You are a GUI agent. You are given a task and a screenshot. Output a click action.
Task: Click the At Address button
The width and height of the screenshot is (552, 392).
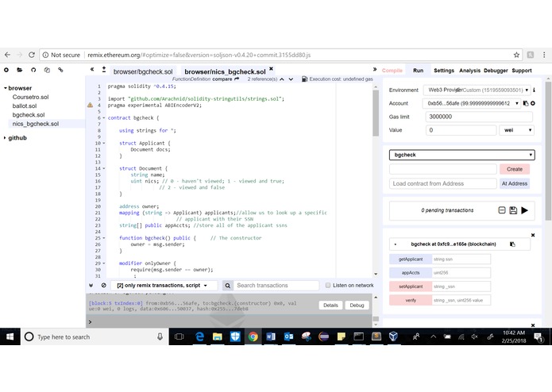pos(515,183)
